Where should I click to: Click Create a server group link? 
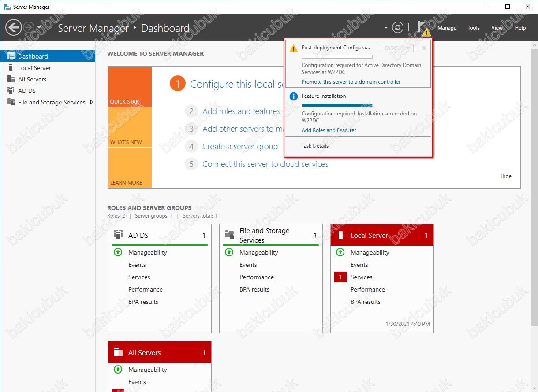(240, 147)
